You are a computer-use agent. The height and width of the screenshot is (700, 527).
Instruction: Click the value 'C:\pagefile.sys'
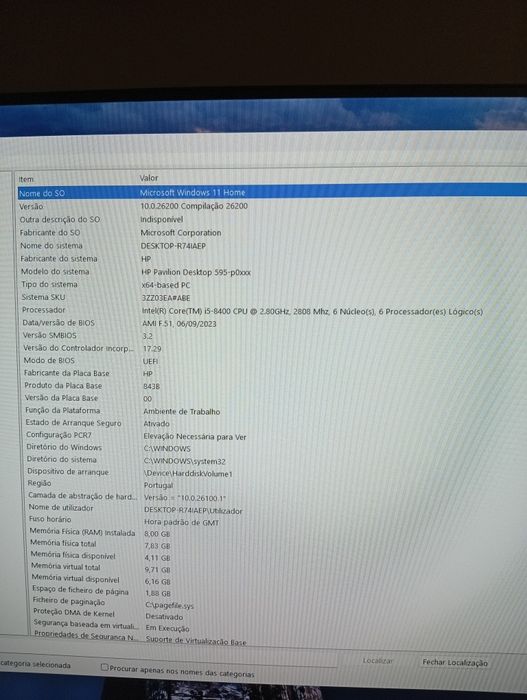coord(170,605)
